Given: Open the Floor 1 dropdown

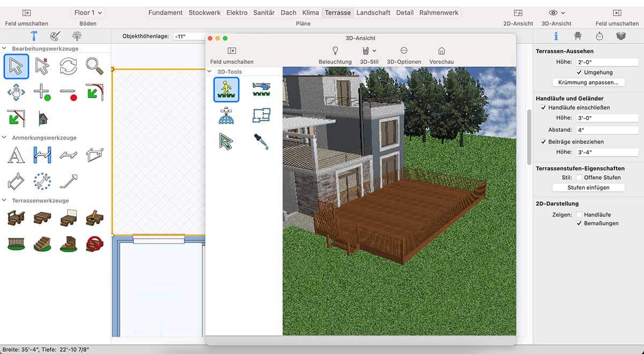Looking at the screenshot, I should [88, 12].
